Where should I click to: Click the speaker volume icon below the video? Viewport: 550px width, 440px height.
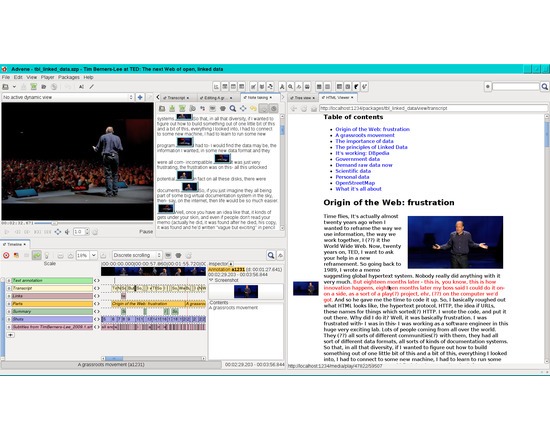coord(67,232)
